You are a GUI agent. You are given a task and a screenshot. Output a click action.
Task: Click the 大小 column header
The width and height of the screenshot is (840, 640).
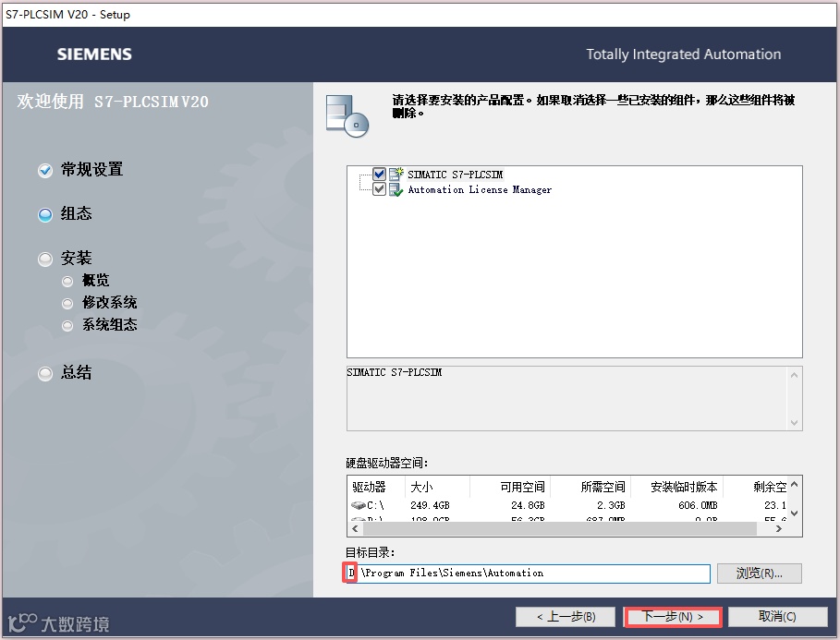click(437, 487)
